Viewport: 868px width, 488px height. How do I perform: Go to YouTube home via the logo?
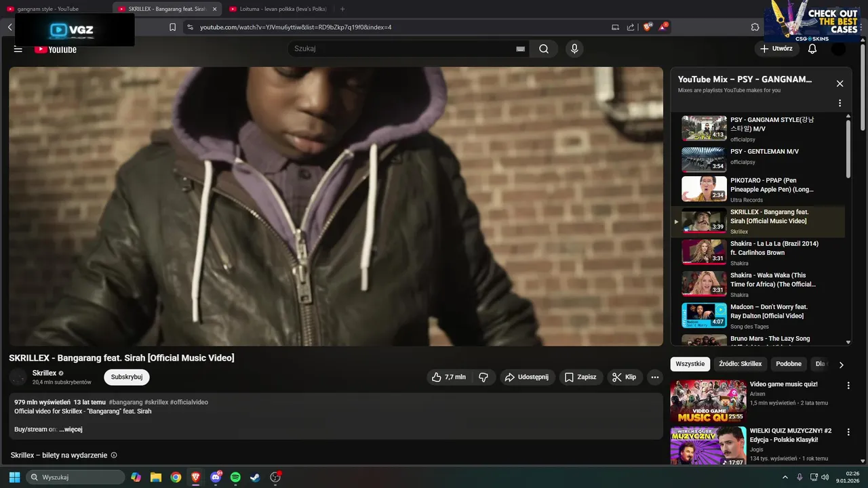(x=56, y=49)
